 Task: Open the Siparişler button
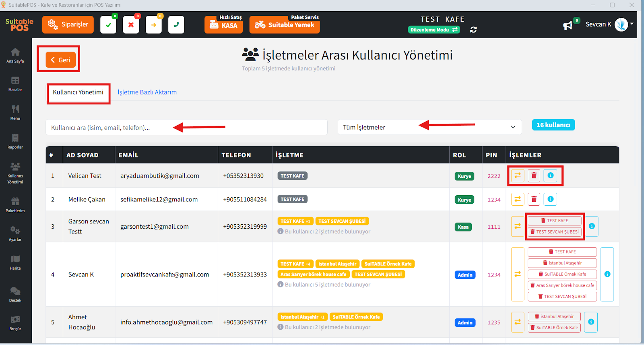coord(68,25)
